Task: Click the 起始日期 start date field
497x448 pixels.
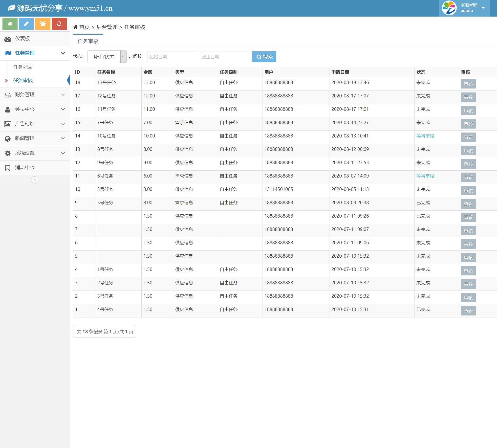Action: click(173, 57)
